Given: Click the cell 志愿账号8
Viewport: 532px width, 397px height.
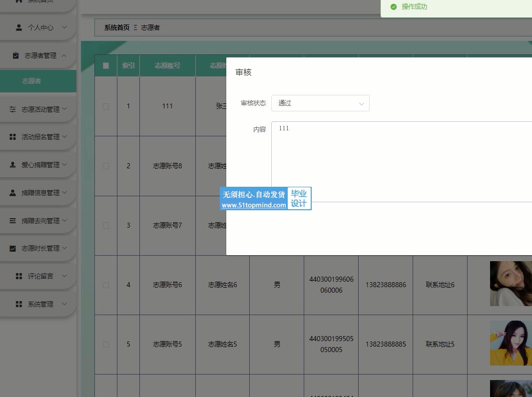Looking at the screenshot, I should pyautogui.click(x=167, y=166).
